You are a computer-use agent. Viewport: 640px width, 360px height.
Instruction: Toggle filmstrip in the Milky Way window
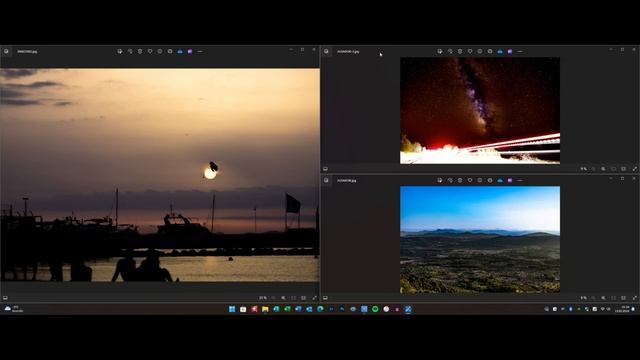click(x=325, y=169)
